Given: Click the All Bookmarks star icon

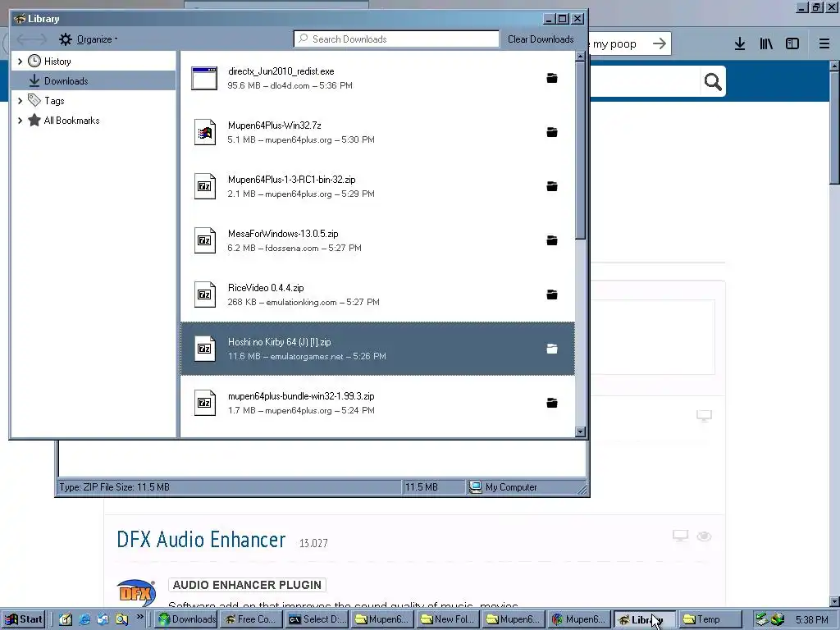Looking at the screenshot, I should point(34,120).
